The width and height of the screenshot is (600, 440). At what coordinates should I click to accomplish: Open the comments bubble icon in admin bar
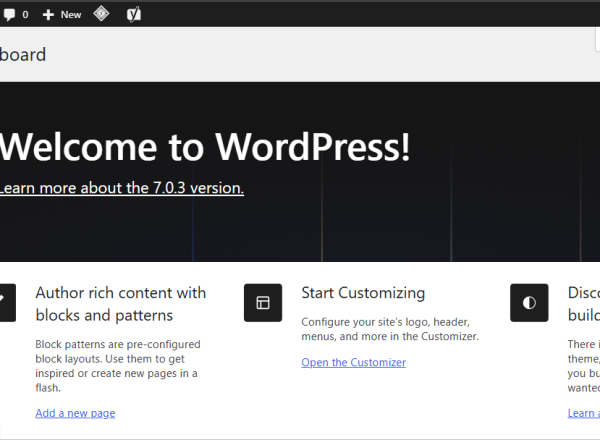[9, 15]
